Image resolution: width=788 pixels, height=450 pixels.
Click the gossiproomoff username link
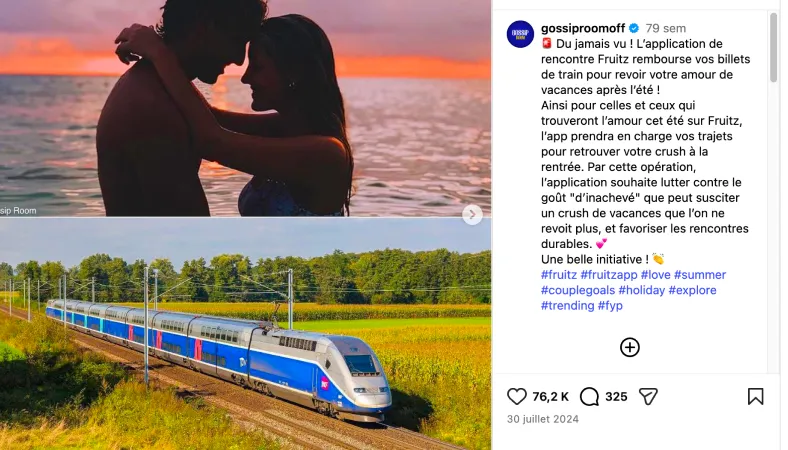[x=582, y=29]
